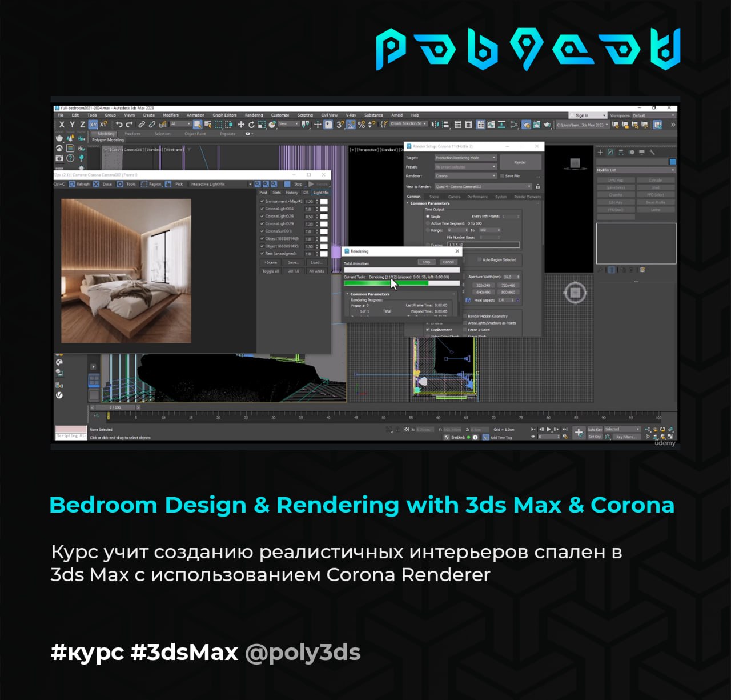Open the File menu

tap(61, 115)
